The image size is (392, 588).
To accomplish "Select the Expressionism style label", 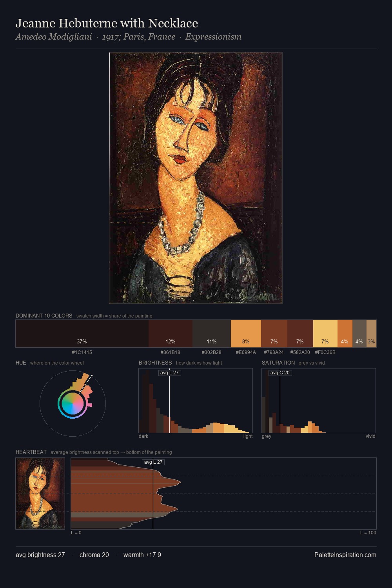I will coord(213,37).
